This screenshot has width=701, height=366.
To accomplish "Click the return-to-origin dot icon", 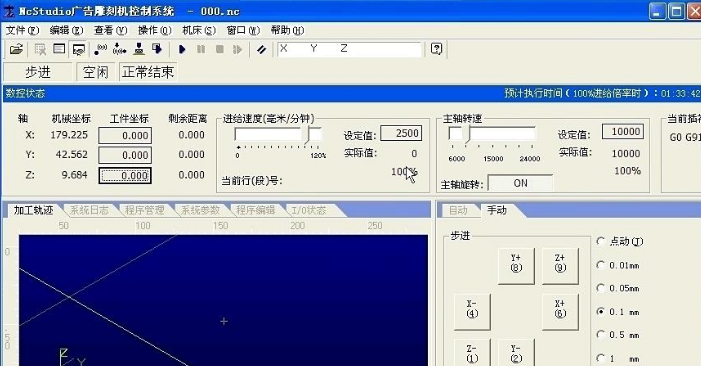I will coord(101,49).
